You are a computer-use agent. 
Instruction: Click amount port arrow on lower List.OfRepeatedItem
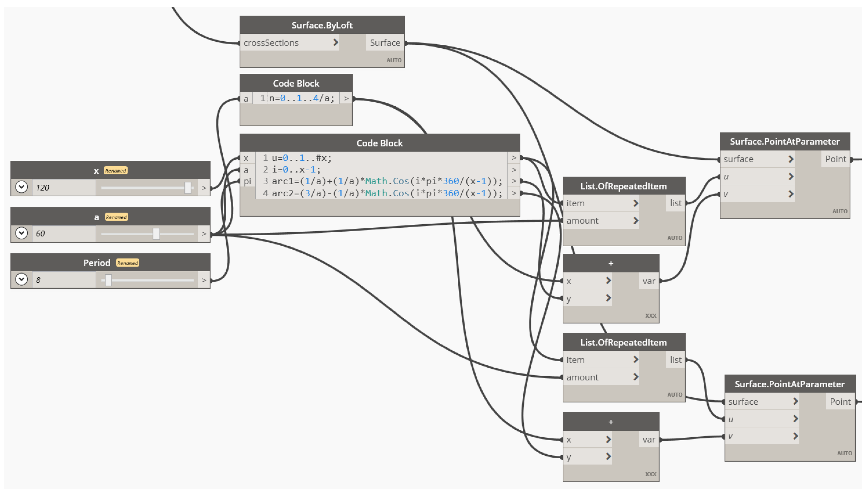[x=636, y=377]
